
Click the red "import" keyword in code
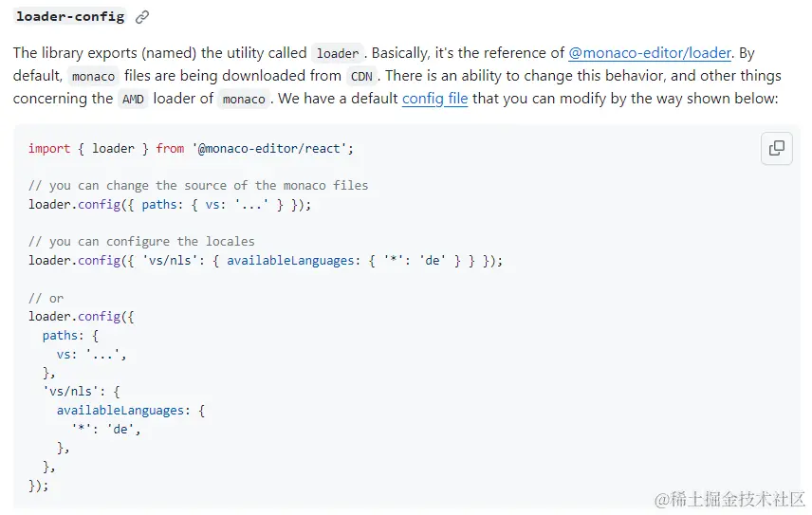coord(49,149)
